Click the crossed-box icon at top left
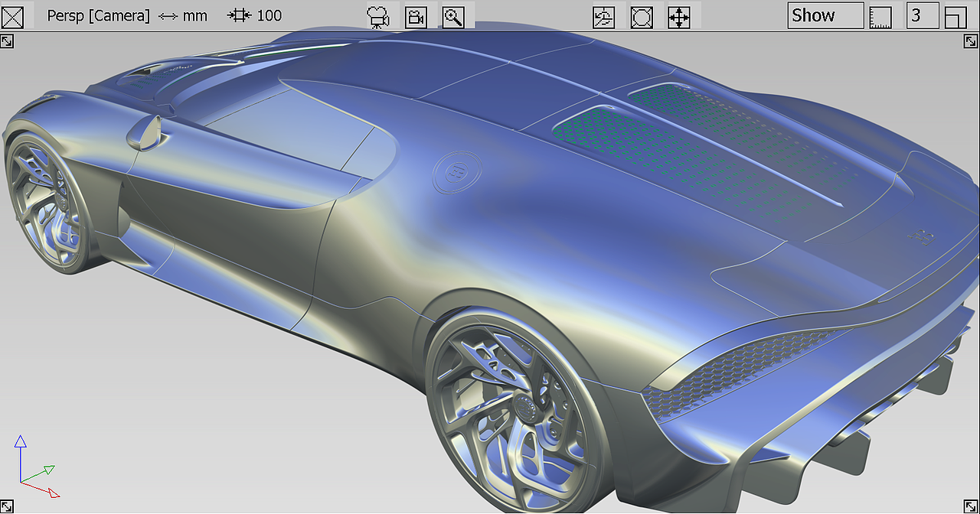The width and height of the screenshot is (980, 514). click(12, 15)
